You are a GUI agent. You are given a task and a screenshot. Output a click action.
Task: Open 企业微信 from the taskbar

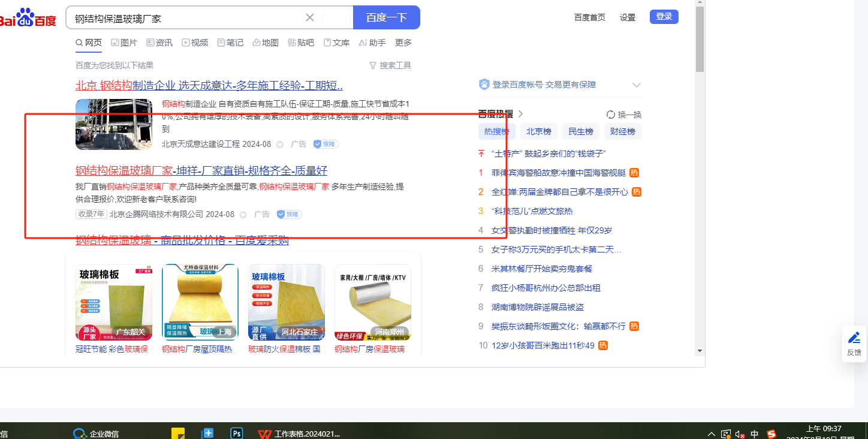point(96,434)
